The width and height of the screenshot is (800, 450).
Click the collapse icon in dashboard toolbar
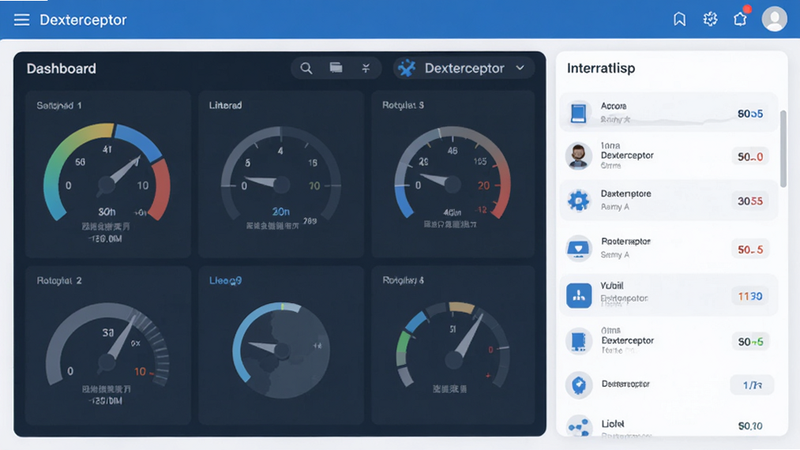point(366,68)
